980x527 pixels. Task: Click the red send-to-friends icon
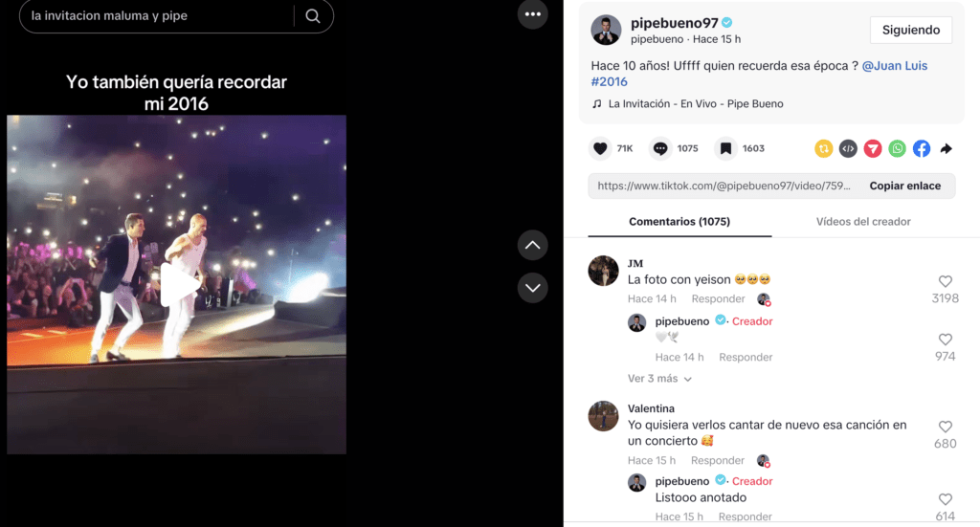pyautogui.click(x=873, y=148)
